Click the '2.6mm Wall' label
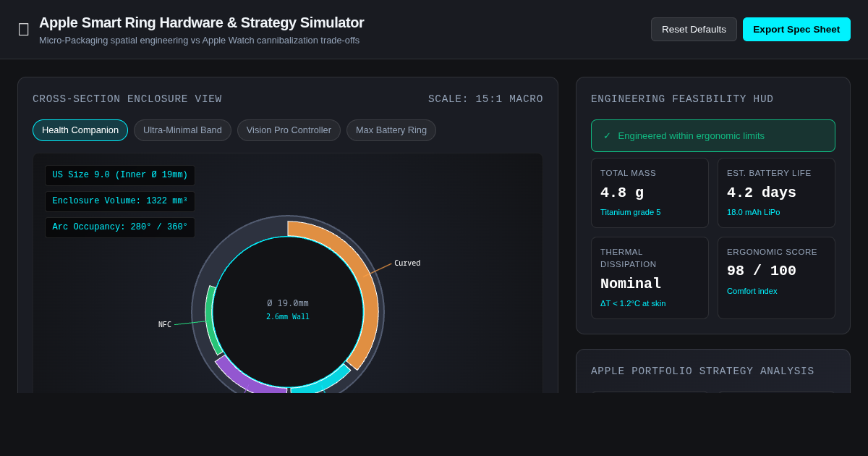The width and height of the screenshot is (868, 456). [x=288, y=317]
